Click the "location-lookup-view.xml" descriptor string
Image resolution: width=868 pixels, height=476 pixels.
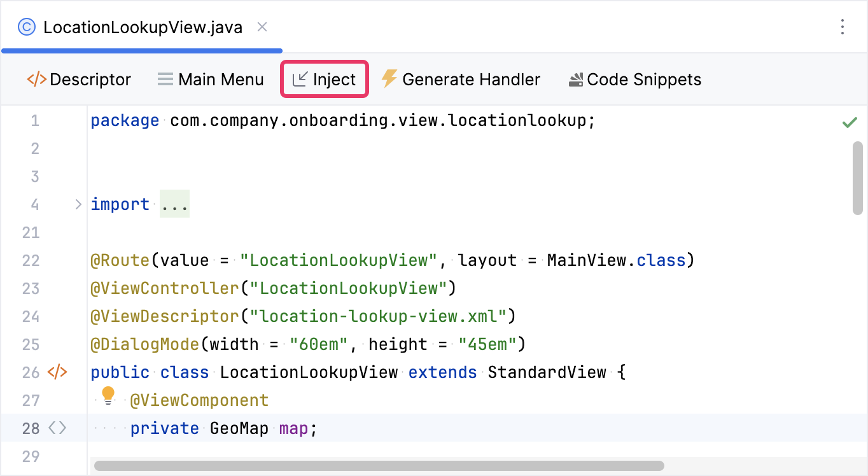[x=377, y=316]
